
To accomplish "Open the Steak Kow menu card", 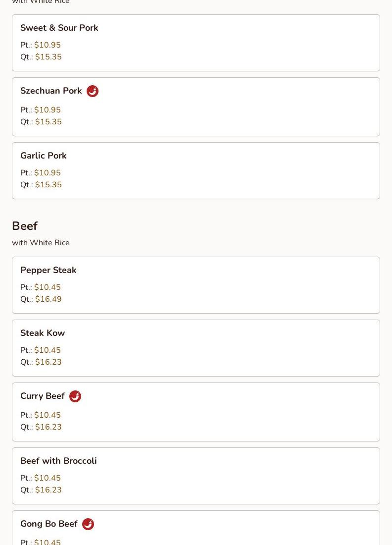I will 196,348.
